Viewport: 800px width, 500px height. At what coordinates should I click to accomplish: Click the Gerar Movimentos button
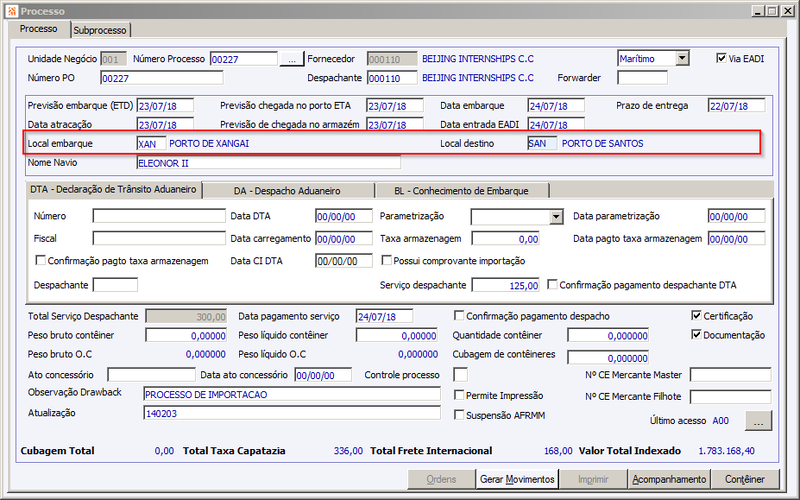[x=517, y=479]
